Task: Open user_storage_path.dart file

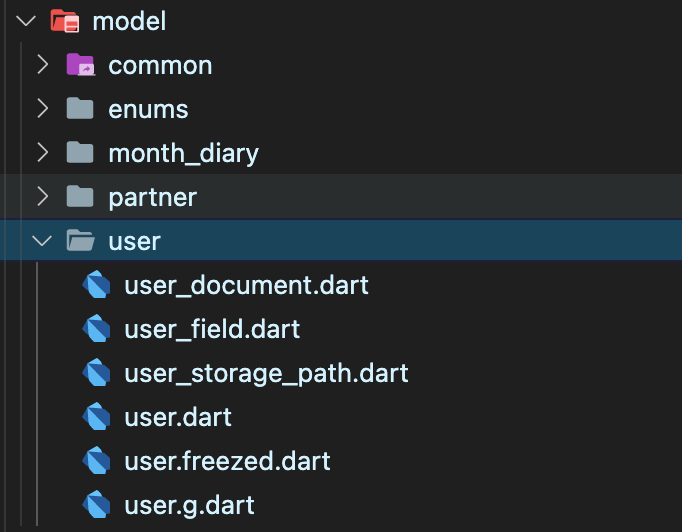Action: [x=267, y=374]
